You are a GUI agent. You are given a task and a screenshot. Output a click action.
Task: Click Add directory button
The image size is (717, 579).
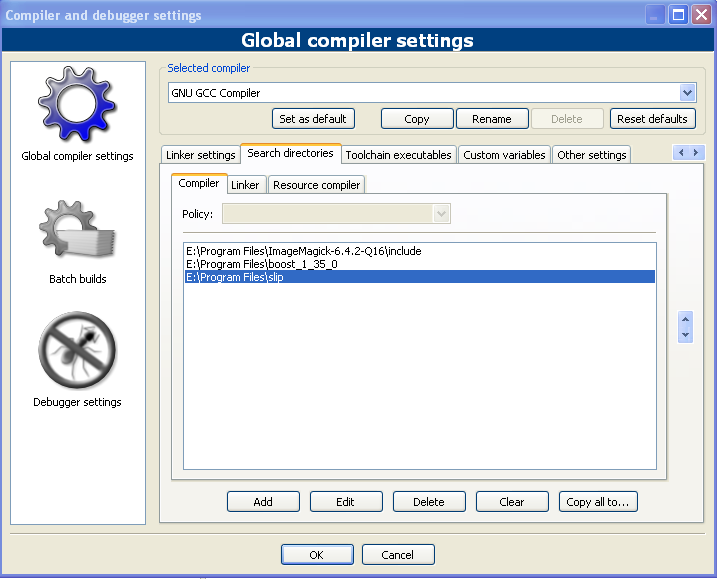pos(263,502)
